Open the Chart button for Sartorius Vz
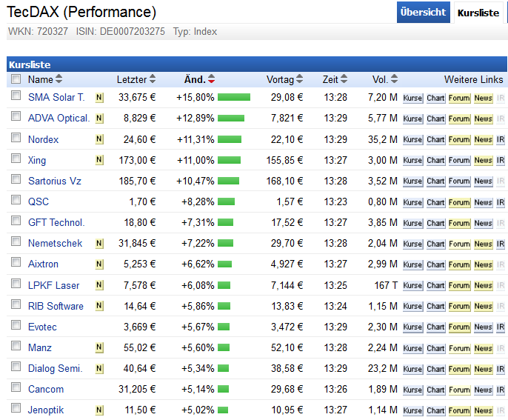The image size is (508, 420). (435, 181)
